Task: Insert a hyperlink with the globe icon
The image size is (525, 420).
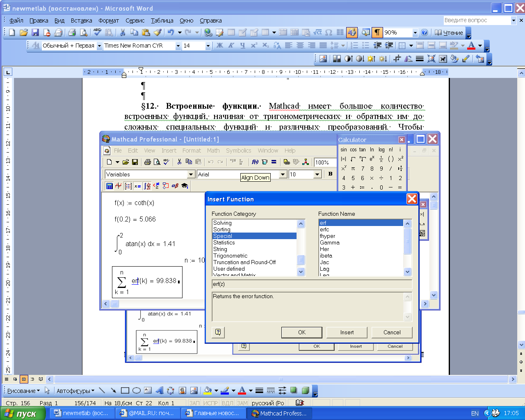Action: tap(208, 32)
